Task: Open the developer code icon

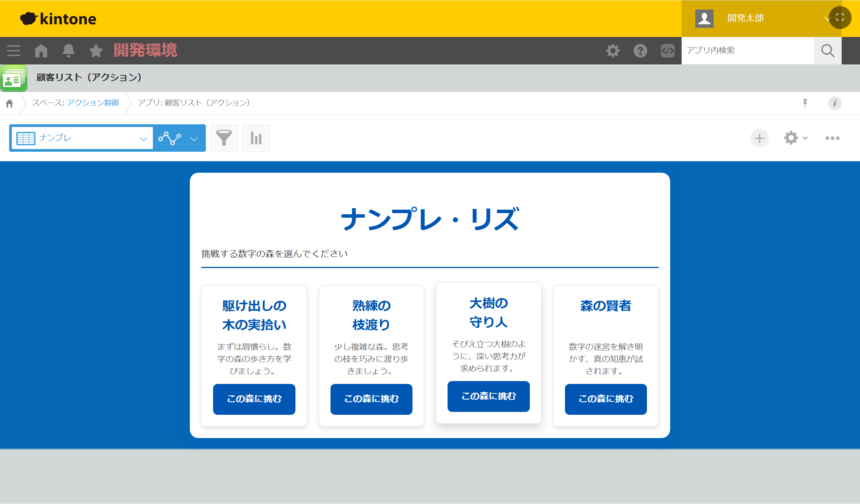Action: [x=667, y=51]
